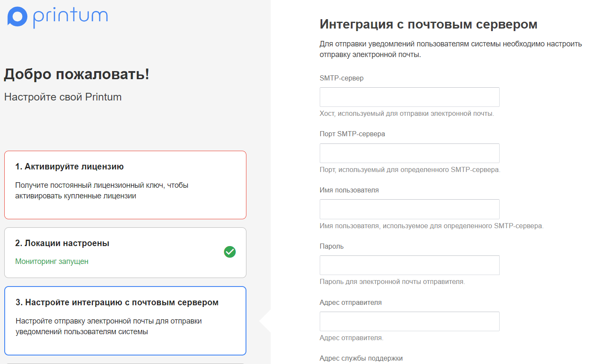
Task: Click hint text Хост, используемый для отправки
Action: point(407,114)
